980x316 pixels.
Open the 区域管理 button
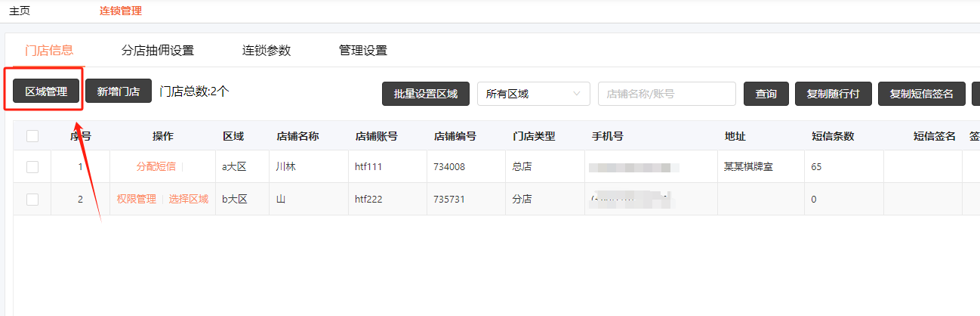pos(46,91)
